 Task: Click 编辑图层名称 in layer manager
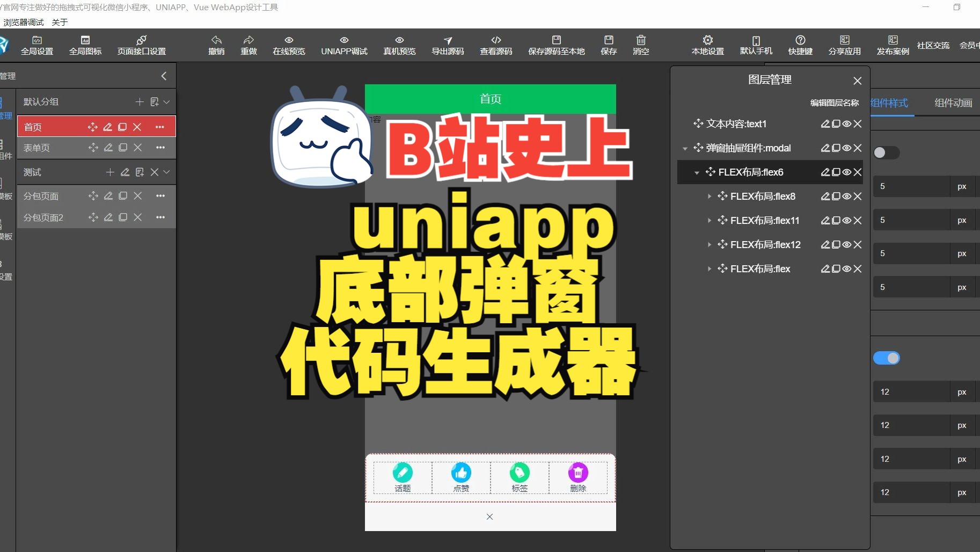point(833,103)
